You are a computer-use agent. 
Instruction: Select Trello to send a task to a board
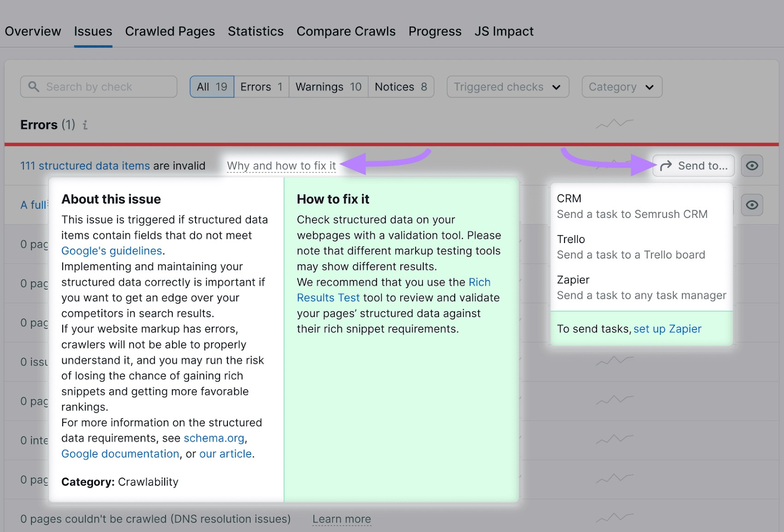pyautogui.click(x=631, y=246)
